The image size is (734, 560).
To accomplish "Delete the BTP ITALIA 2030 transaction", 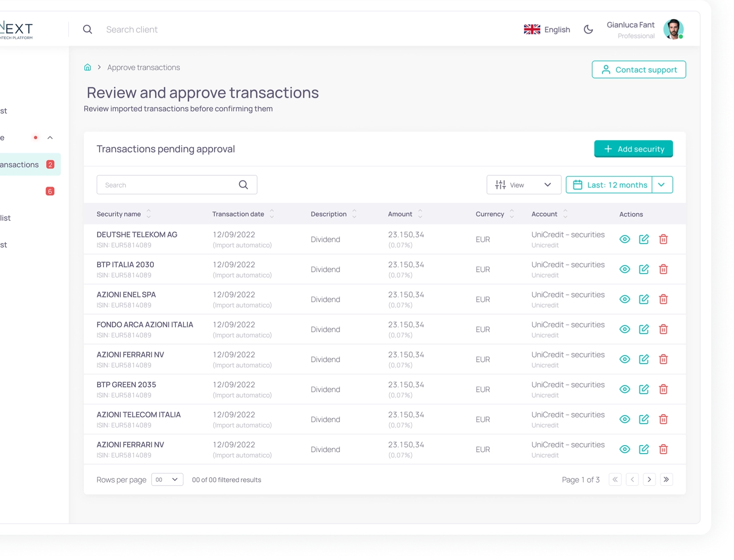I will [663, 270].
